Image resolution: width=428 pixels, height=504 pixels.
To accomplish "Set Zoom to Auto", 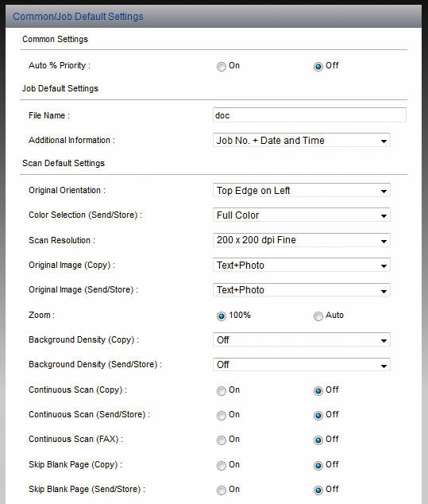I will [318, 316].
